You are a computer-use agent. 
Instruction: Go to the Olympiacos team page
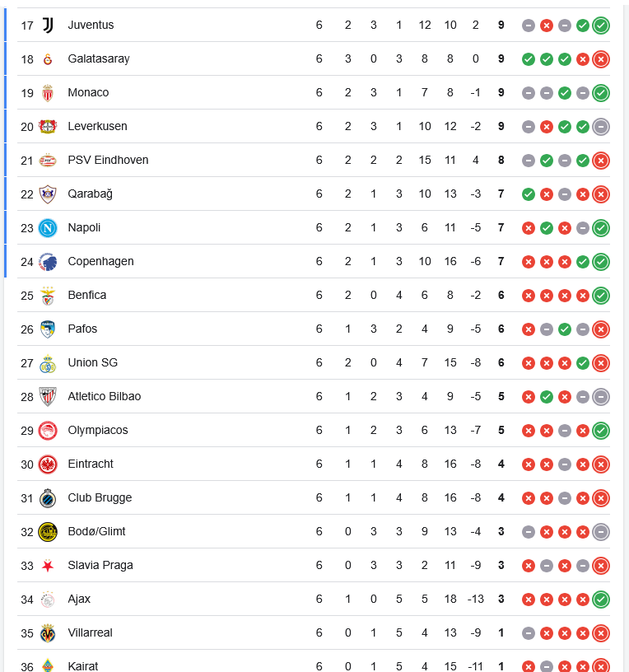pyautogui.click(x=98, y=431)
